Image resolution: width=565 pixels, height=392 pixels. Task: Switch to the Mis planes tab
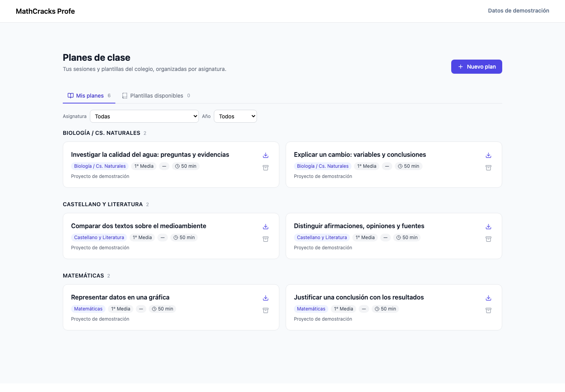(x=89, y=96)
